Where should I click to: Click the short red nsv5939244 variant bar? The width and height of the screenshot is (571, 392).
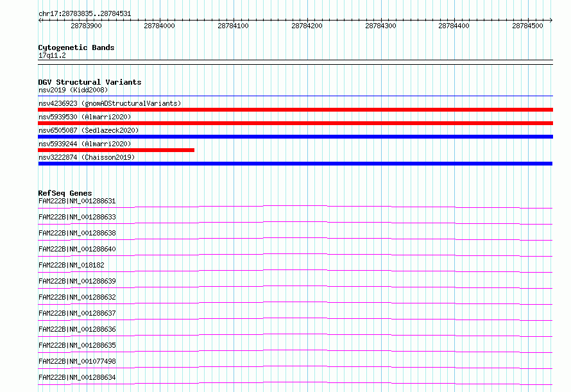click(x=116, y=150)
